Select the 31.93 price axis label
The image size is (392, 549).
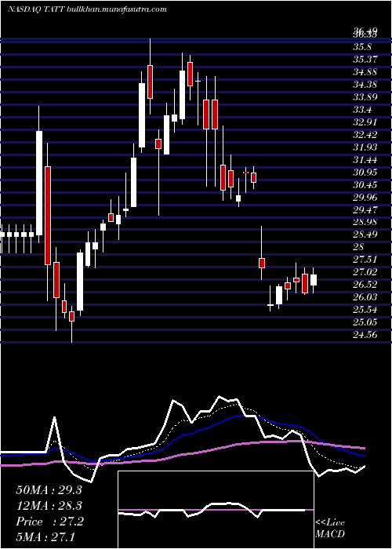(365, 147)
